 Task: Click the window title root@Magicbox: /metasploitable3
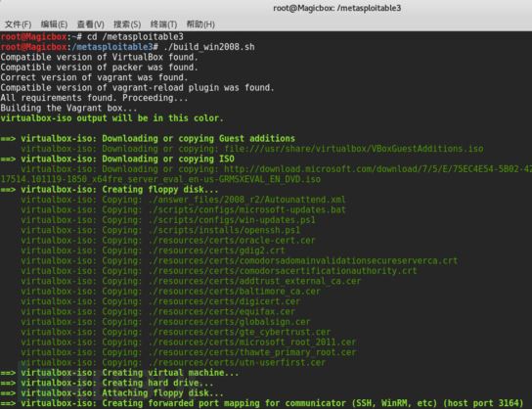coord(337,8)
